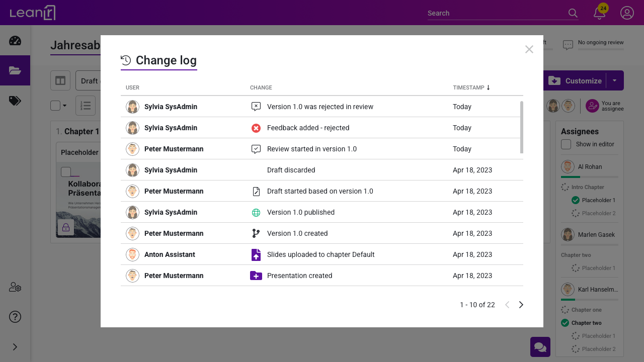Screen dimensions: 644x362
Task: Open the chat bubble widget
Action: click(x=540, y=347)
